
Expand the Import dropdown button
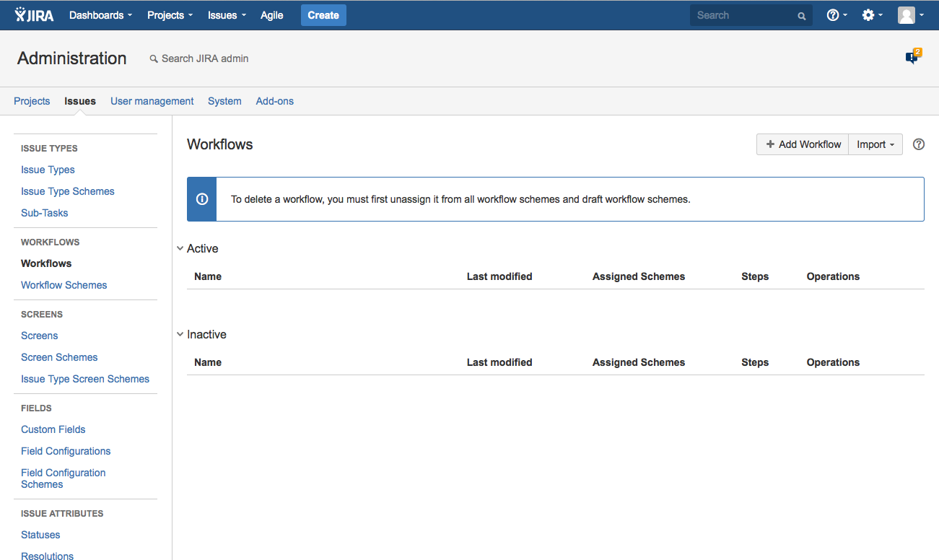pyautogui.click(x=875, y=144)
